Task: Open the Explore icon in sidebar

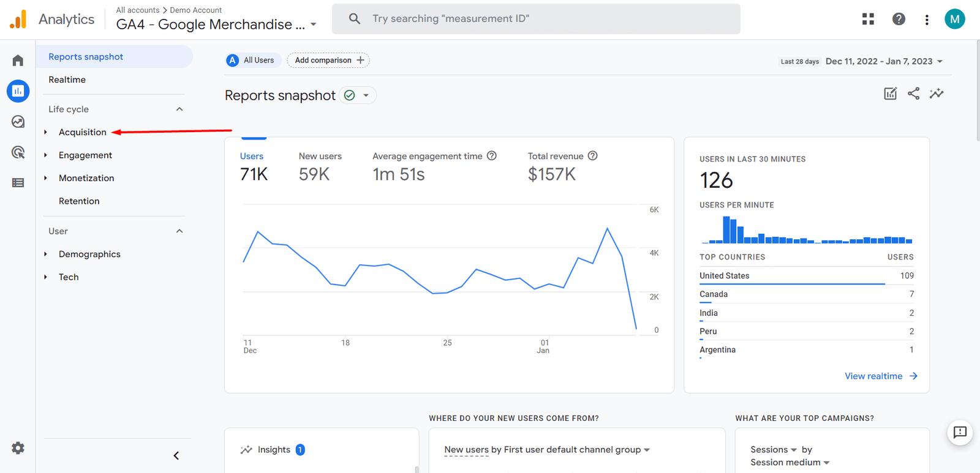Action: coord(18,122)
